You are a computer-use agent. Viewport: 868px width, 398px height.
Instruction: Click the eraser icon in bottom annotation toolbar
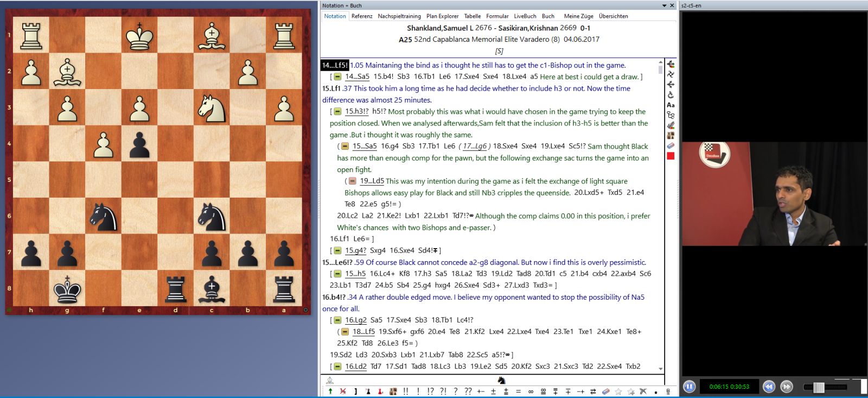(x=606, y=391)
